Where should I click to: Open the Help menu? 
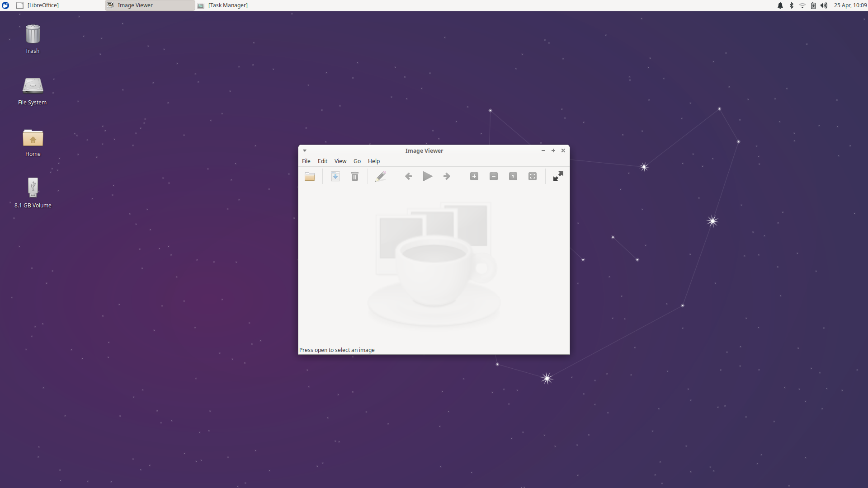pyautogui.click(x=374, y=161)
